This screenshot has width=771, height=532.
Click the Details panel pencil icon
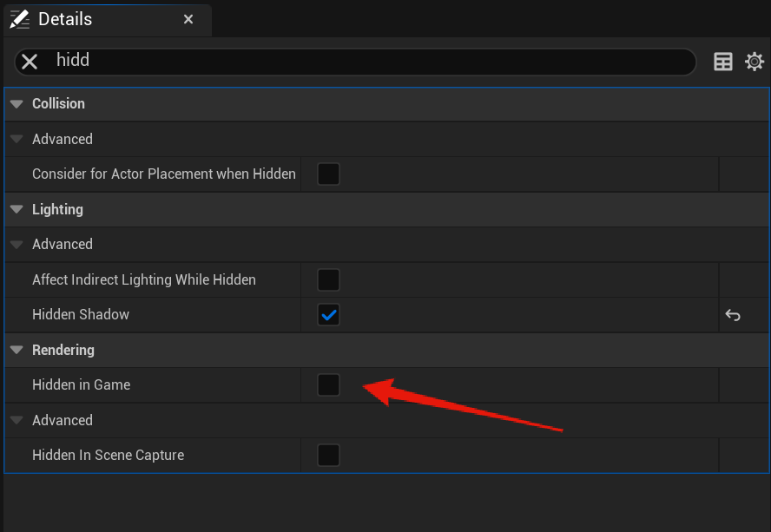19,19
